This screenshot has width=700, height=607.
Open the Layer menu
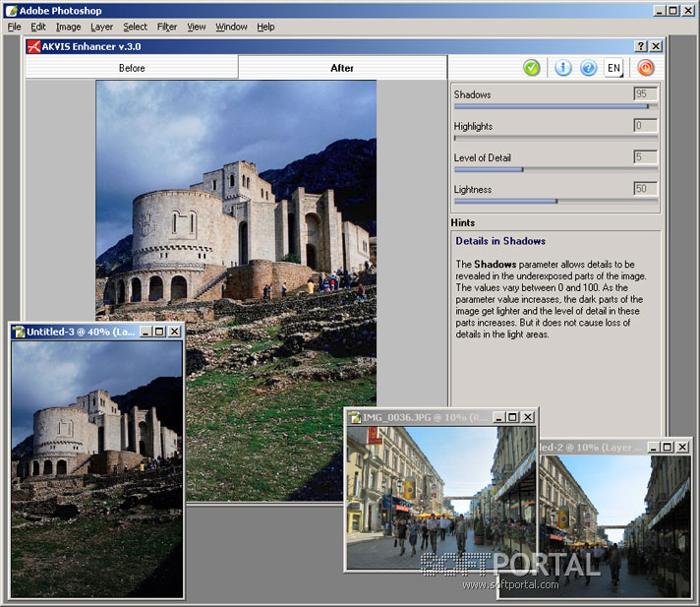(101, 27)
